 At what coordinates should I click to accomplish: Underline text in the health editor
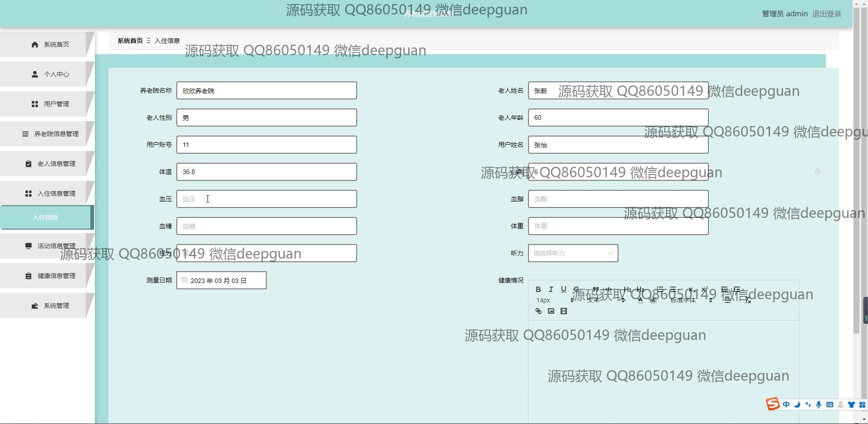click(563, 289)
